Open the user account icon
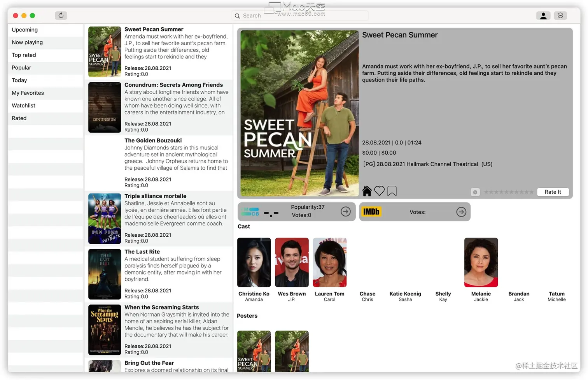Image resolution: width=588 pixels, height=380 pixels. click(x=543, y=16)
